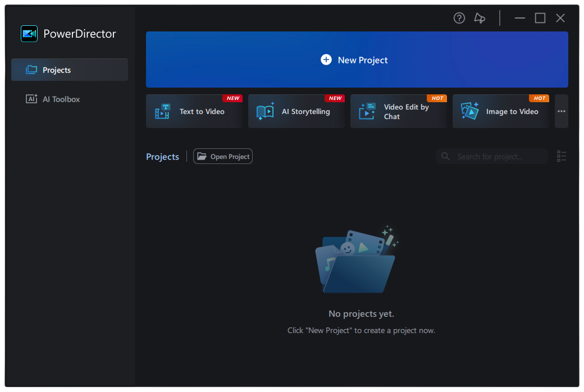Image resolution: width=584 pixels, height=392 pixels.
Task: Click the AI Storytelling book icon
Action: point(265,111)
